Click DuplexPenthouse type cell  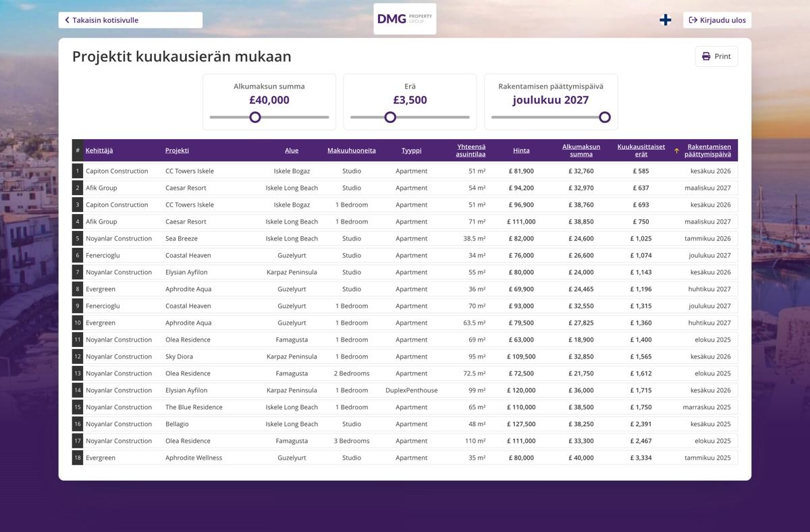[x=412, y=390]
